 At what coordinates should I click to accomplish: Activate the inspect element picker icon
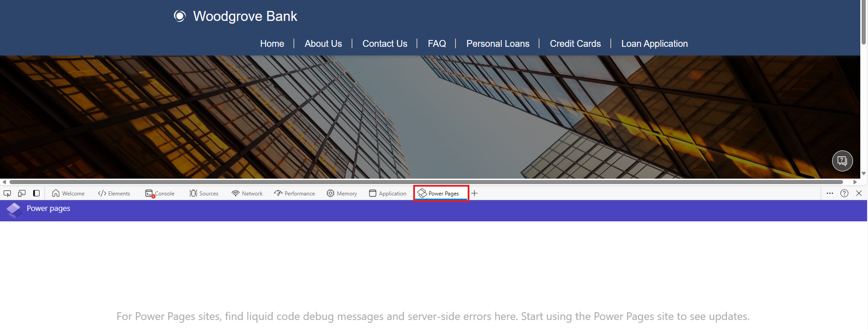(7, 193)
